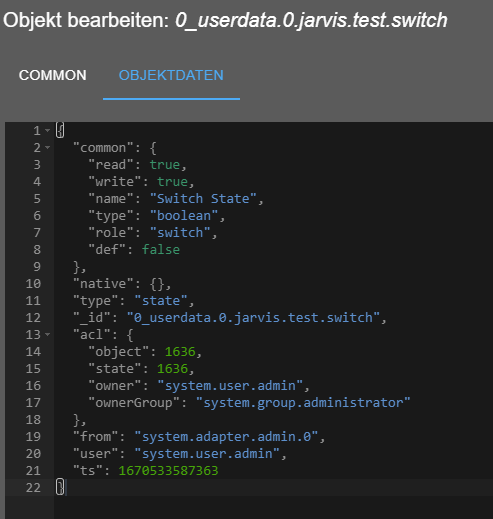Collapse the "acl" block fold arrow
The height and width of the screenshot is (519, 493).
(48, 334)
